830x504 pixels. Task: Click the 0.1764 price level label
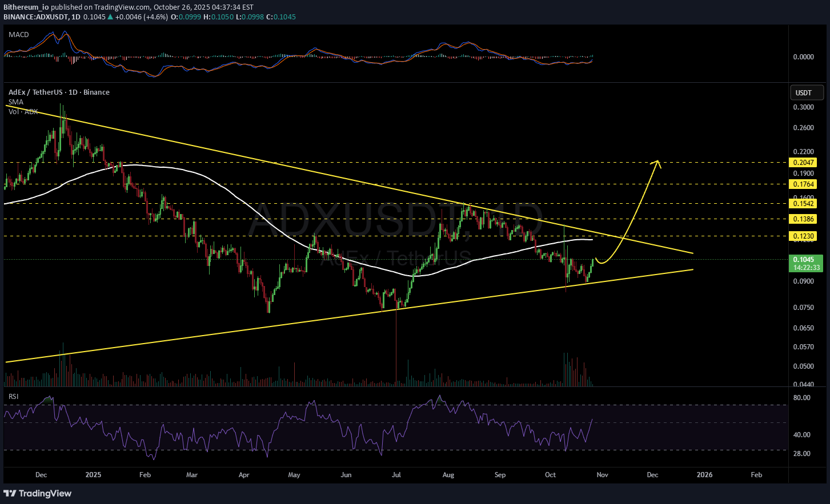point(803,184)
